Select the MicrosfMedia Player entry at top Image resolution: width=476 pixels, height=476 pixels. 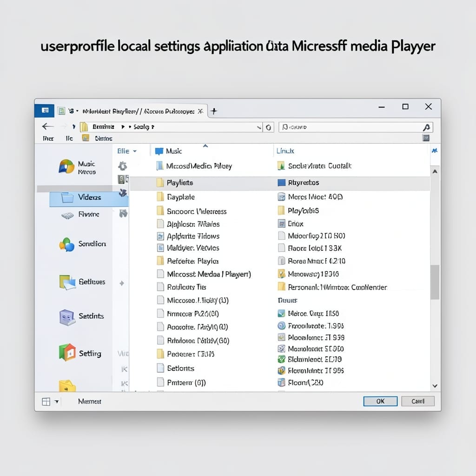click(194, 166)
